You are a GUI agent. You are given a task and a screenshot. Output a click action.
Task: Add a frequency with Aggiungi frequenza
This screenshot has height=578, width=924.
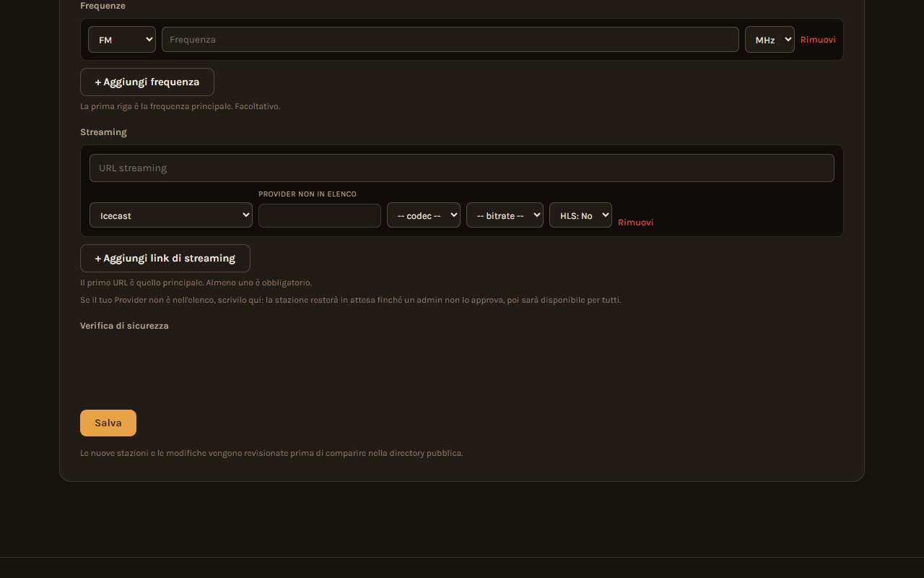[147, 82]
